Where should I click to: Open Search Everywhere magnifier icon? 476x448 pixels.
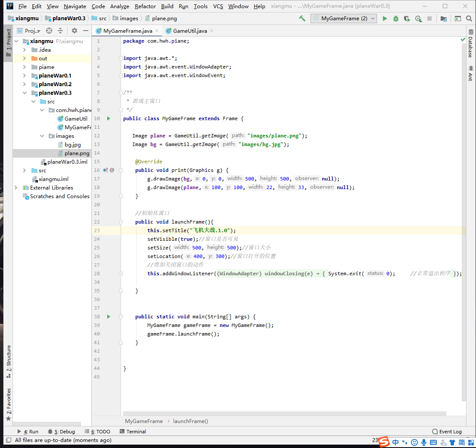pyautogui.click(x=469, y=19)
